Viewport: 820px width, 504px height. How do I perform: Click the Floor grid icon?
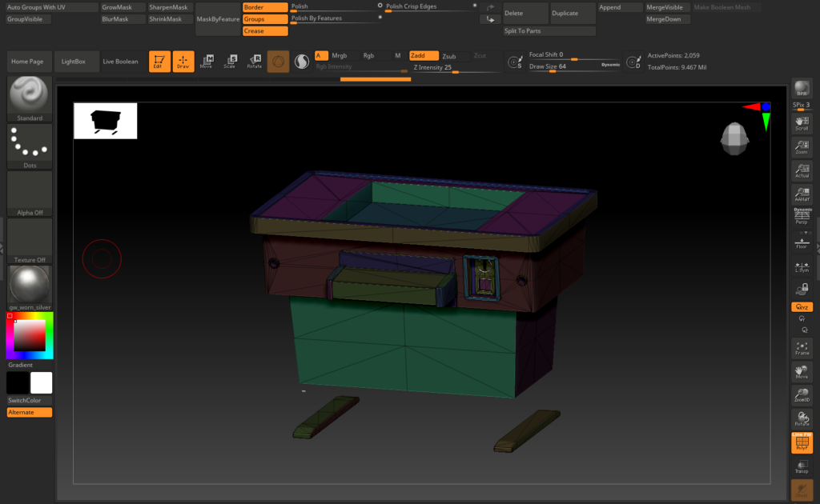coord(801,243)
